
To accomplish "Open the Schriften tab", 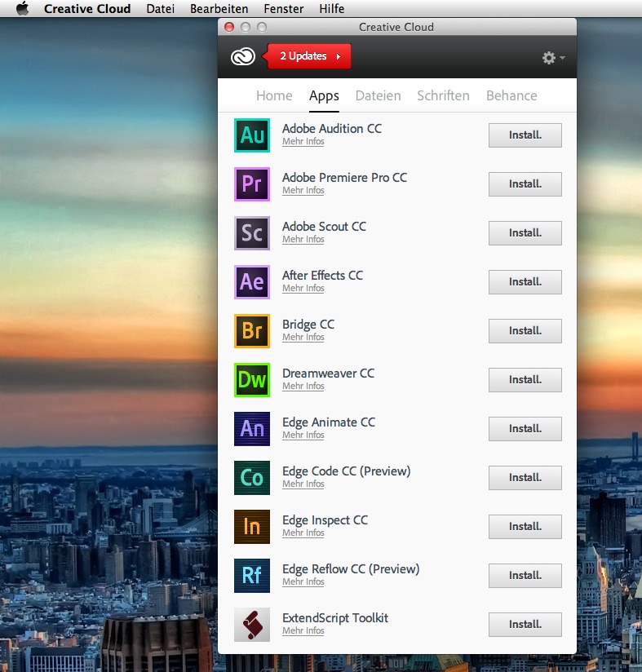I will point(443,95).
